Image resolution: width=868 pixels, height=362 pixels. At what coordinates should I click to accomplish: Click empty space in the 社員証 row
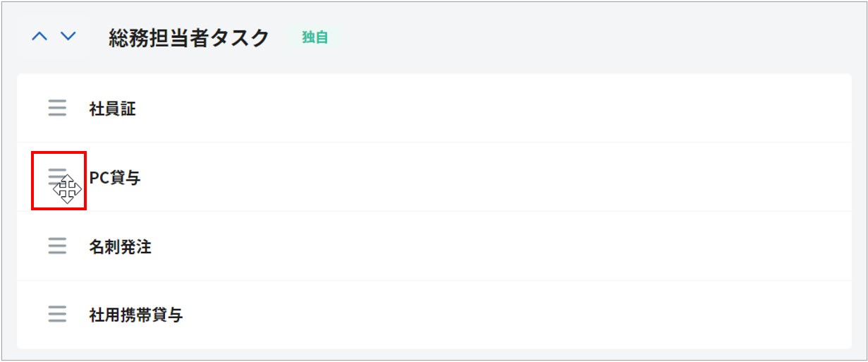tap(494, 109)
